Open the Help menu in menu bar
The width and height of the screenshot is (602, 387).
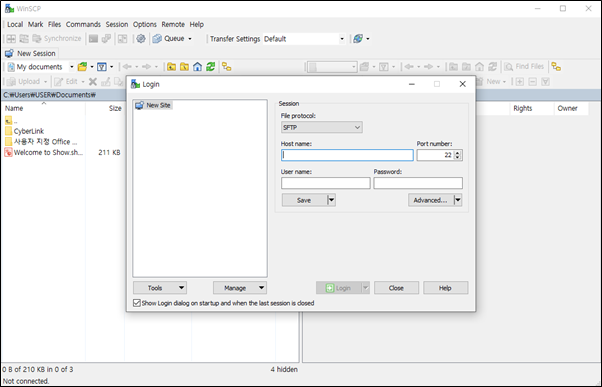click(197, 24)
